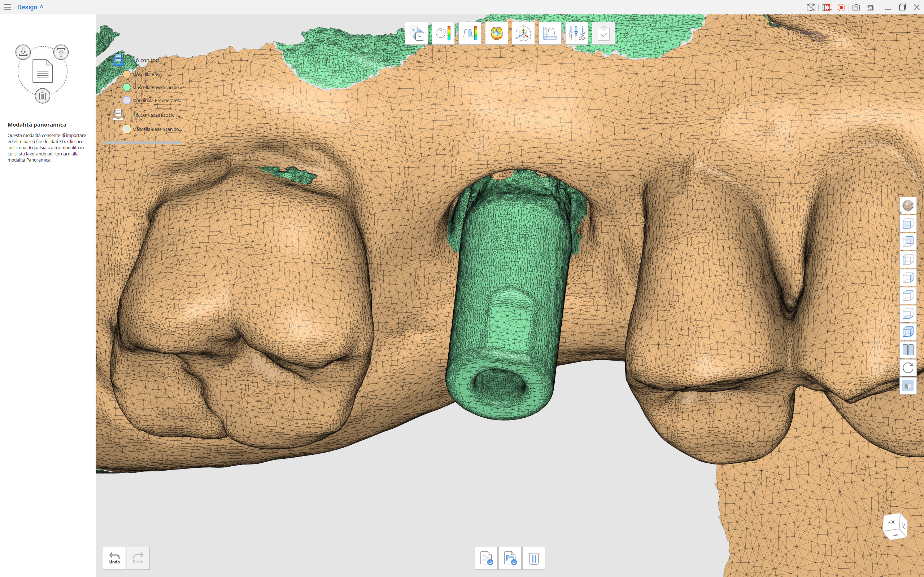Open the margin line analysis tool
924x577 pixels.
(470, 33)
